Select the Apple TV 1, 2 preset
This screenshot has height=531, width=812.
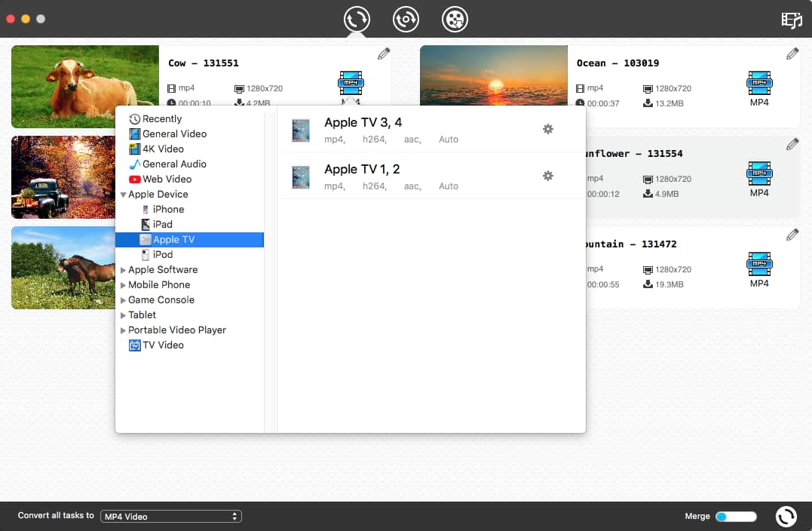coord(431,176)
